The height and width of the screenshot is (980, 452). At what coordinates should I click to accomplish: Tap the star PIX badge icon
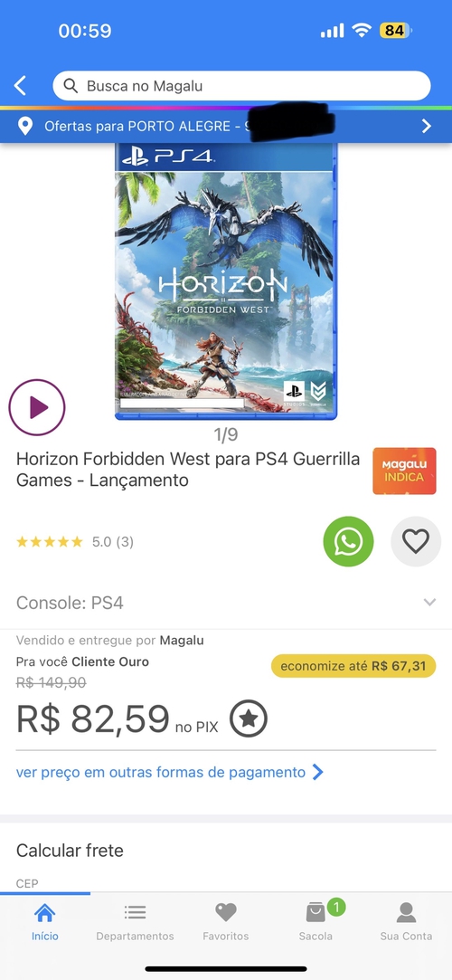tap(249, 718)
